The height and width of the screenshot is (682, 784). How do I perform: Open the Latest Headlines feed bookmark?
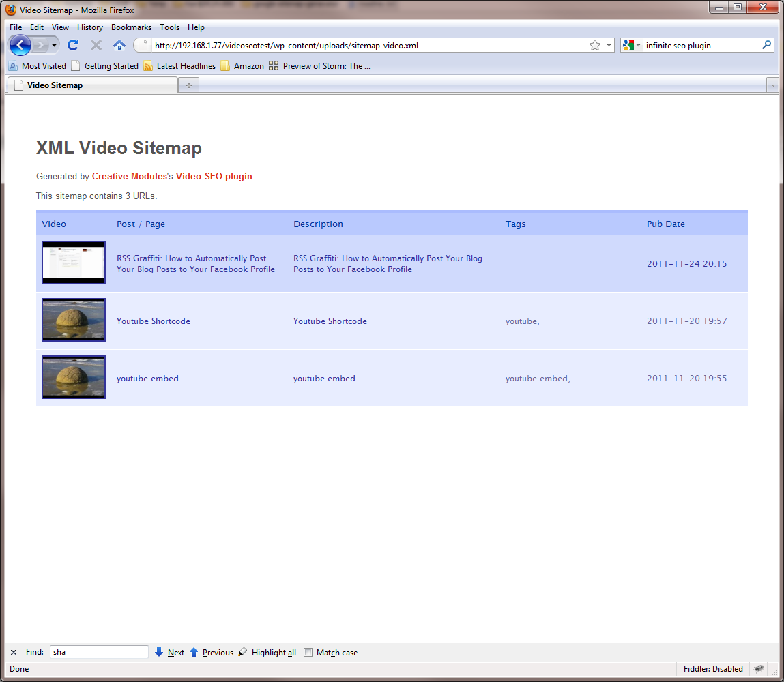pos(179,66)
